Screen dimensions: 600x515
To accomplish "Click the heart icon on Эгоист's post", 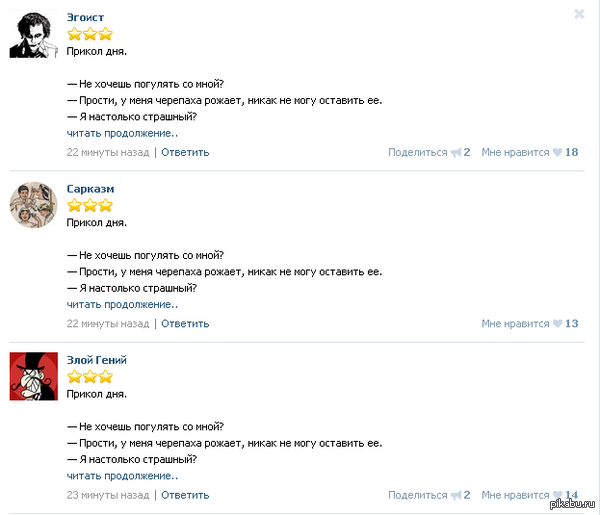I will (x=557, y=153).
